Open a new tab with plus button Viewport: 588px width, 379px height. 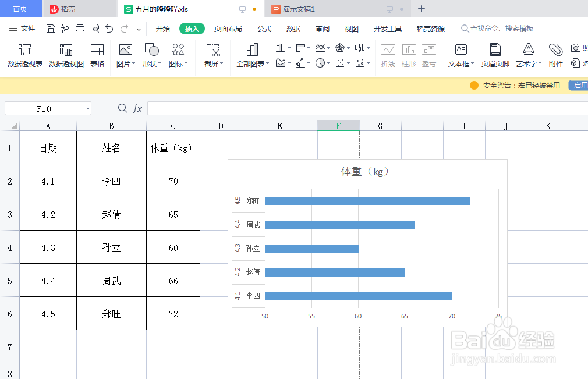pos(421,9)
